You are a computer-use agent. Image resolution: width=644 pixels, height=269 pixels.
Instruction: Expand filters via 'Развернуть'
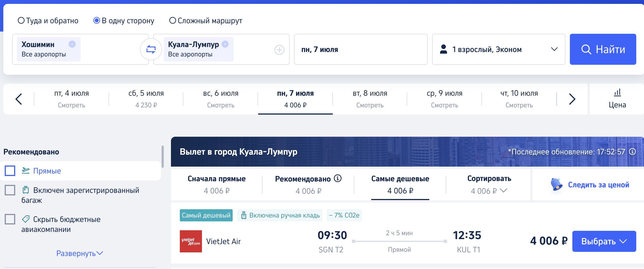80,253
